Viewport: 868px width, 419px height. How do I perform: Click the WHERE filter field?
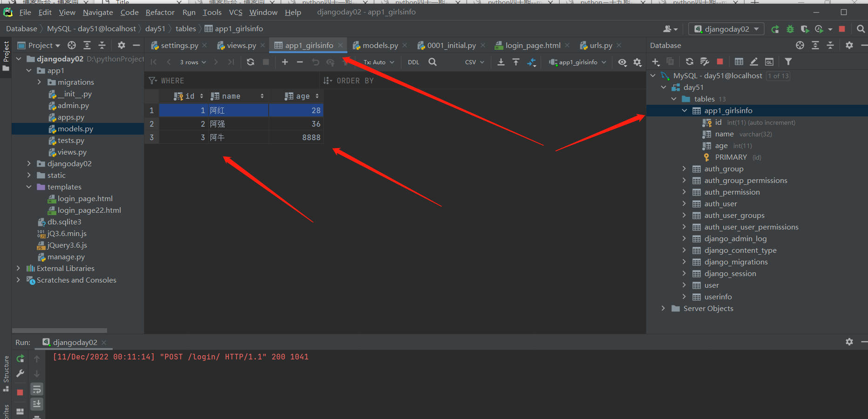233,81
